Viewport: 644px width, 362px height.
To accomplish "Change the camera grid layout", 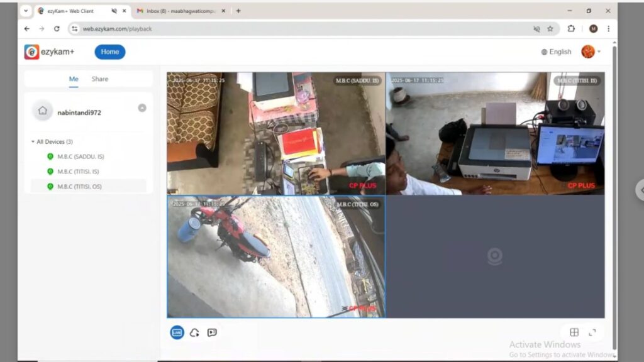I will point(574,332).
